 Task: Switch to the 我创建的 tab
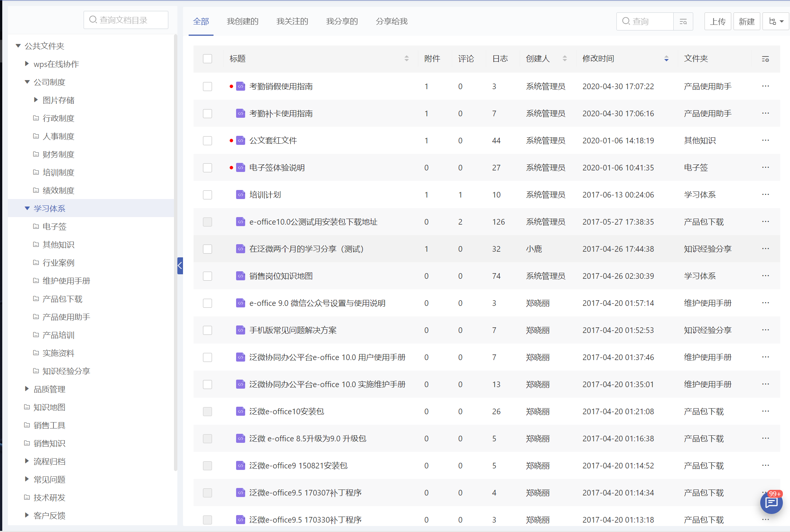(x=242, y=21)
